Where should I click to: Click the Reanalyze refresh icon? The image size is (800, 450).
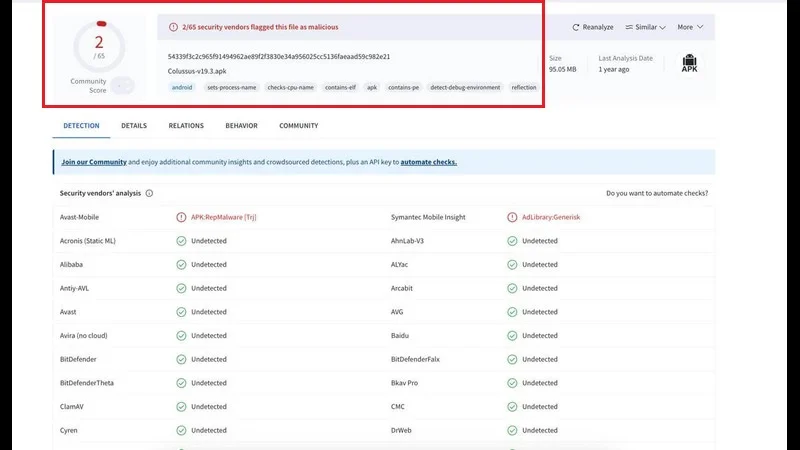click(577, 27)
